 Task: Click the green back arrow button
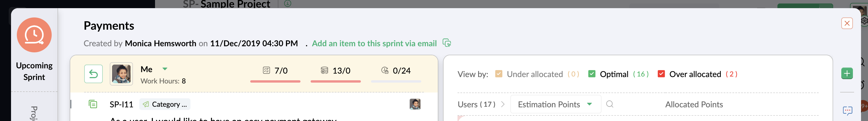pyautogui.click(x=93, y=74)
